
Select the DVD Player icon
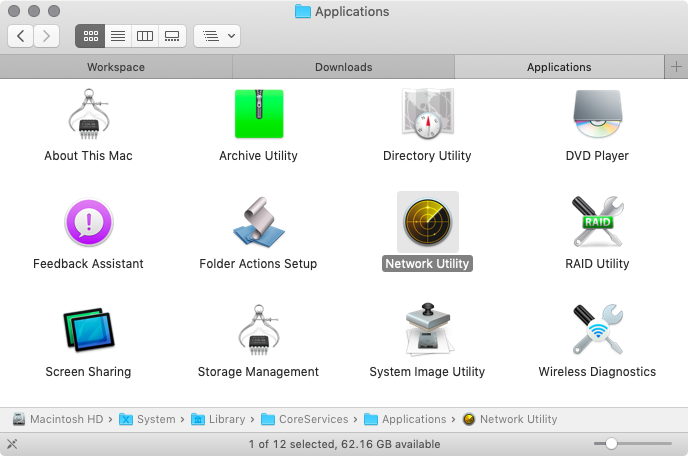[597, 115]
